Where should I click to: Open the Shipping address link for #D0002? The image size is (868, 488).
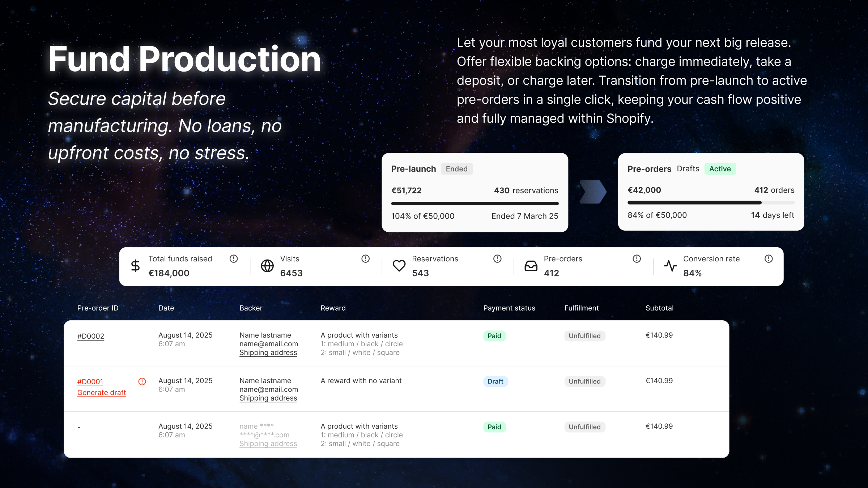click(x=268, y=352)
